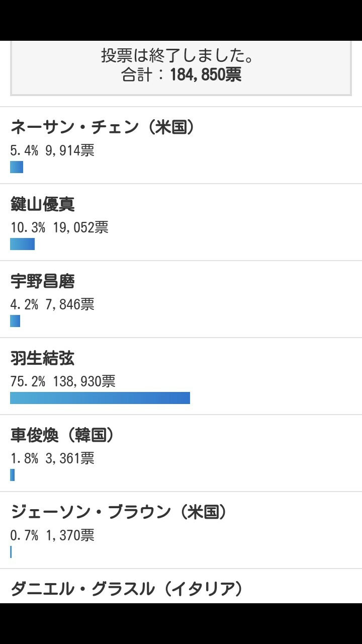The image size is (362, 644).
Task: Select the 車俊煥（韓国） poll entry
Action: [62, 435]
